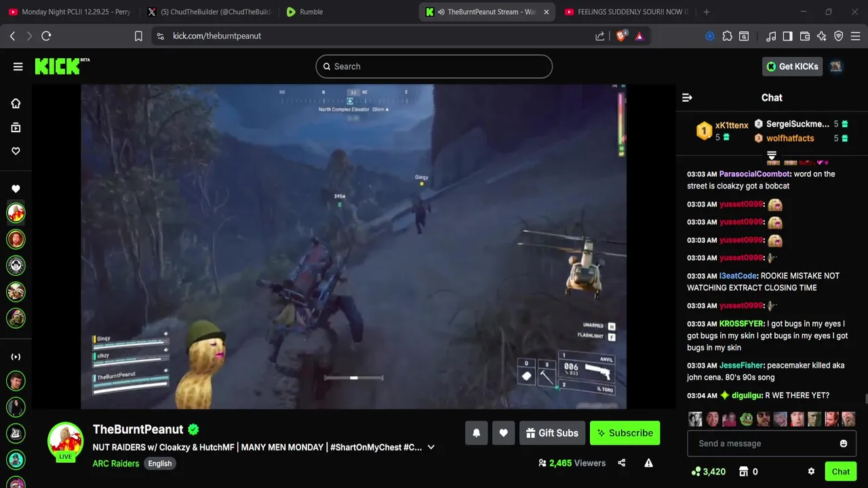Click TheBurntPeanut live avatar
868x488 pixels.
tap(65, 441)
